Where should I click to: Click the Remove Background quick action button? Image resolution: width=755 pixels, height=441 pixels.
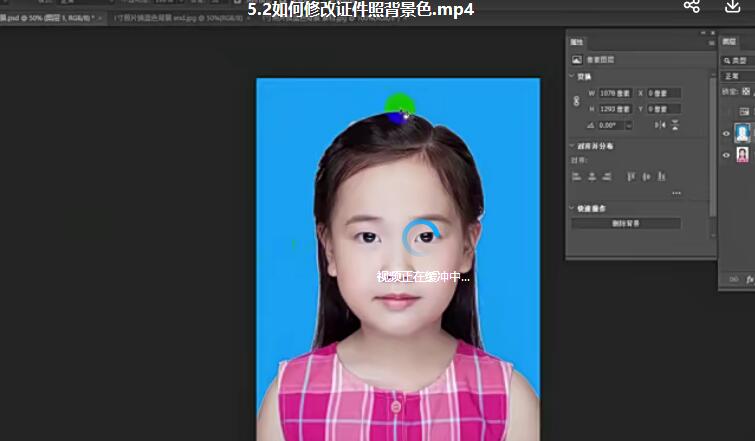tap(626, 224)
